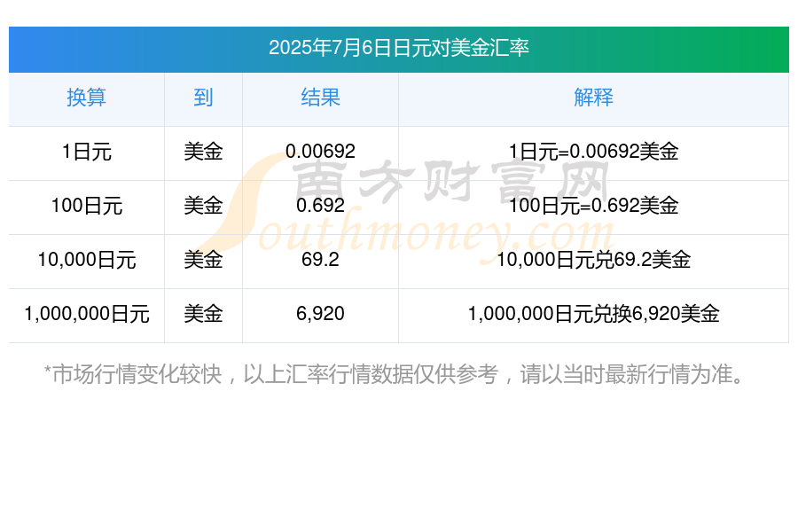Select the '到' column header
This screenshot has height=532, width=798.
(203, 98)
